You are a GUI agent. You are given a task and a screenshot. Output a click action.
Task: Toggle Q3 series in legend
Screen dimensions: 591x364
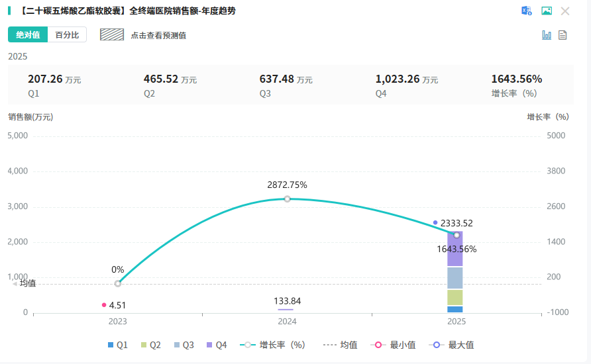pos(184,345)
